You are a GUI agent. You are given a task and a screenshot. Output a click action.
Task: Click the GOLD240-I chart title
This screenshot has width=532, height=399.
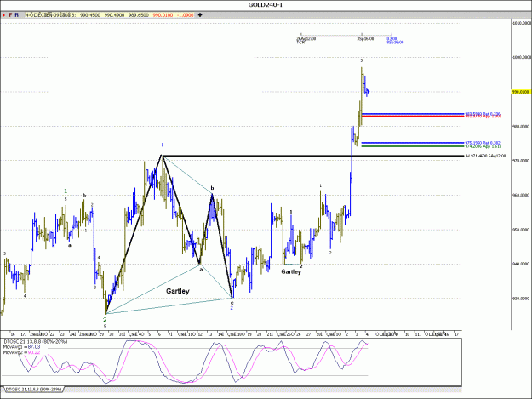(266, 5)
